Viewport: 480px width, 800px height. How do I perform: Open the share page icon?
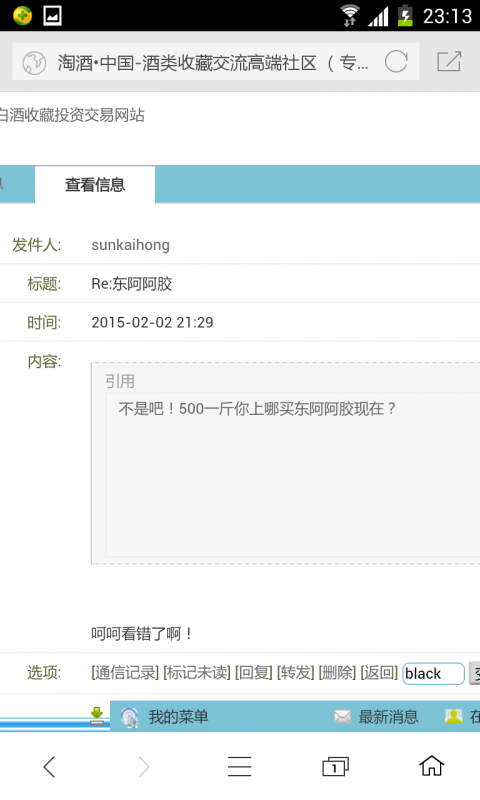449,62
